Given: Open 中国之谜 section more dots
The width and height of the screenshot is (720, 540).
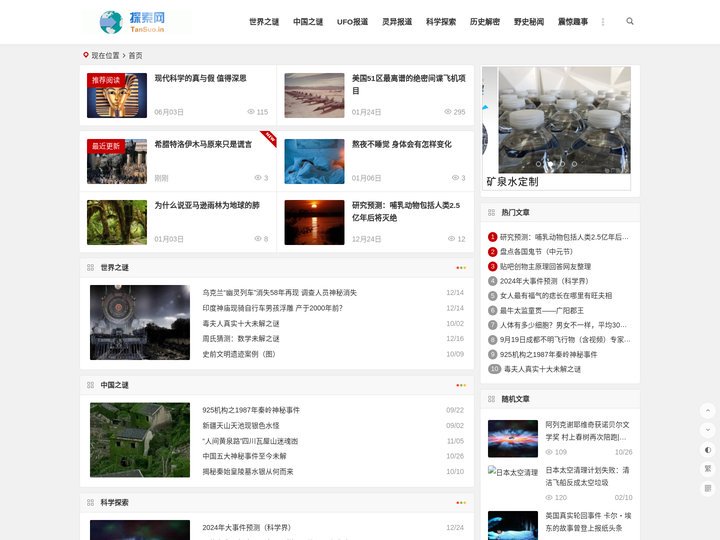Looking at the screenshot, I should (x=461, y=385).
